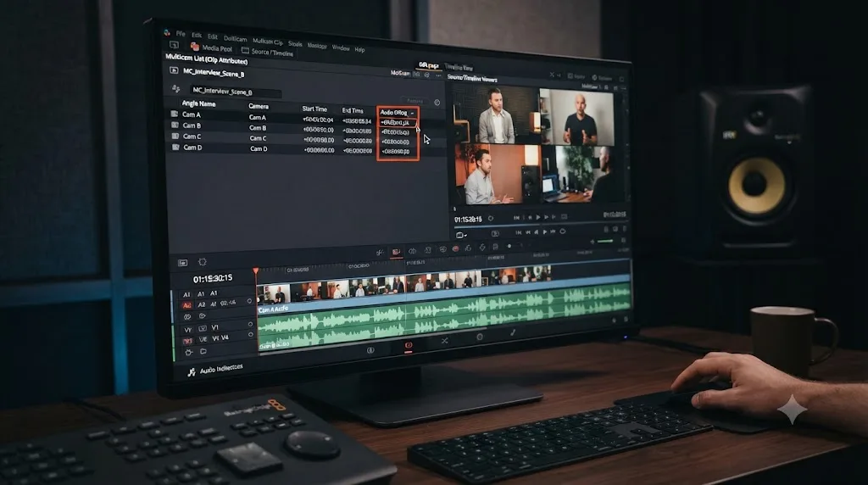
Task: Click the viewer timecode 01:15 readout
Action: coord(468,220)
